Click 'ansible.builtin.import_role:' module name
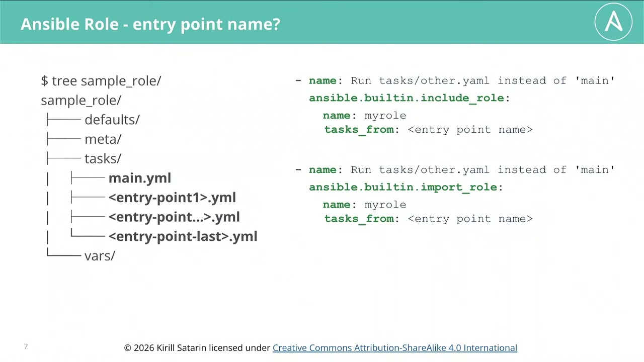This screenshot has width=644, height=362. pos(406,187)
